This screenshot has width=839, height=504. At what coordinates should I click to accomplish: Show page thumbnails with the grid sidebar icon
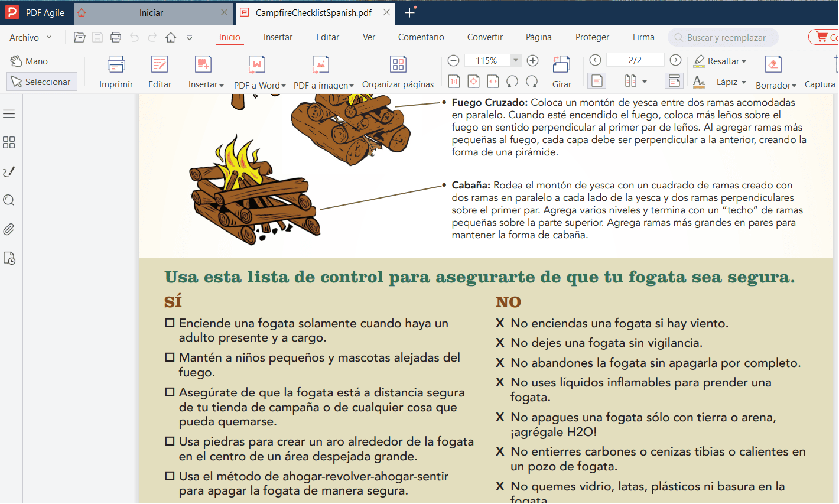[x=9, y=142]
